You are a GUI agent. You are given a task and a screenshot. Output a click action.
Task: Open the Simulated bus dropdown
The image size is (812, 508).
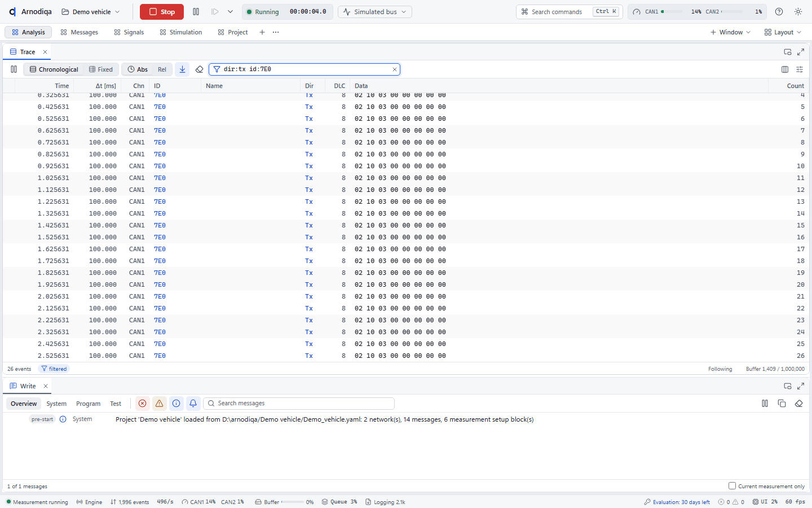click(375, 12)
